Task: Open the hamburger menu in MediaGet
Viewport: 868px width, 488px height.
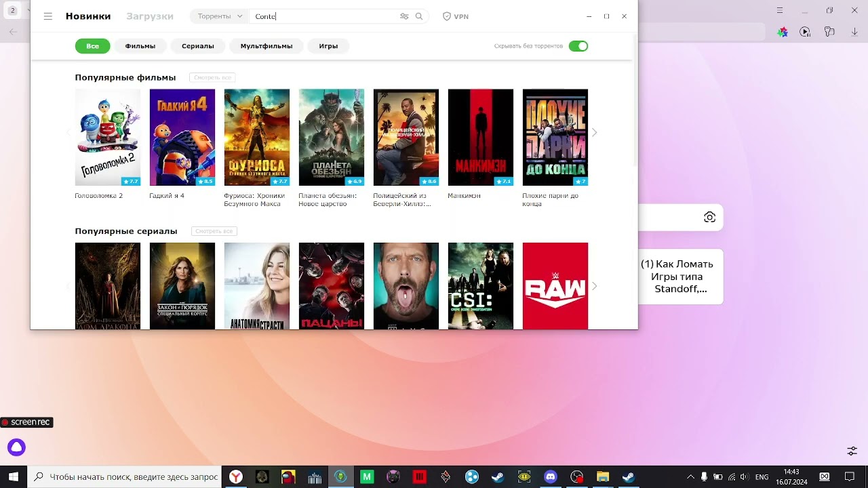Action: pos(47,16)
